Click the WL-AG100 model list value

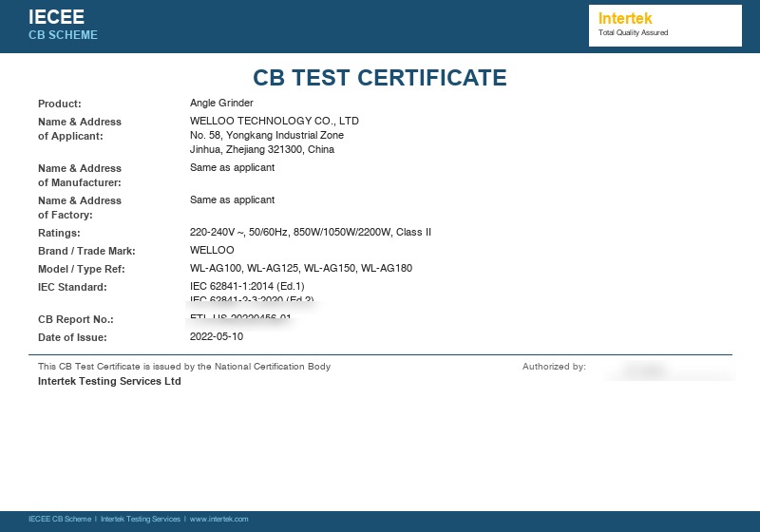301,268
